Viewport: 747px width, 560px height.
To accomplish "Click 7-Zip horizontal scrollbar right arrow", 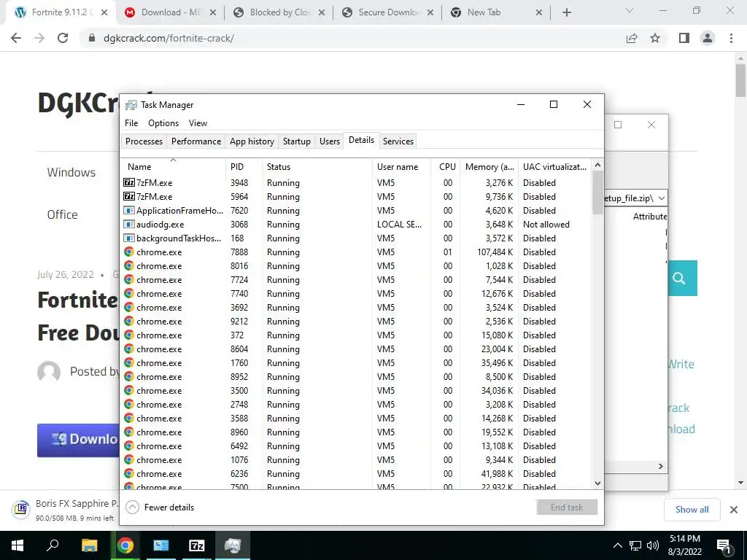I will click(661, 466).
